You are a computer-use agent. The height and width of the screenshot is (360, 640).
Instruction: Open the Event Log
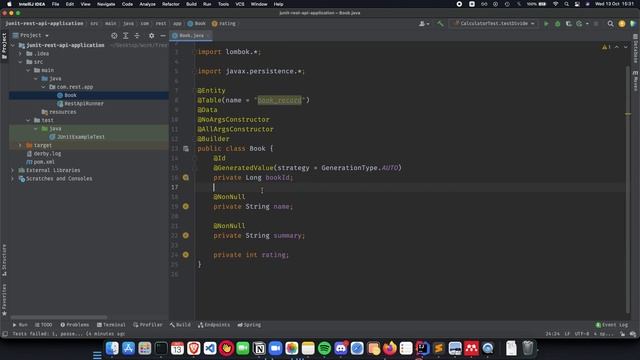point(611,325)
